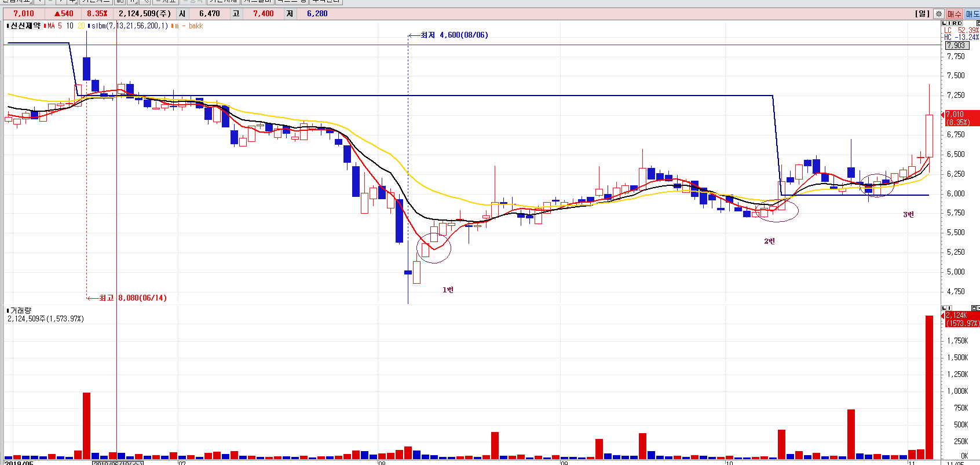The width and height of the screenshot is (980, 465).
Task: Click the L icon in volume pane header
Action: coord(944,308)
